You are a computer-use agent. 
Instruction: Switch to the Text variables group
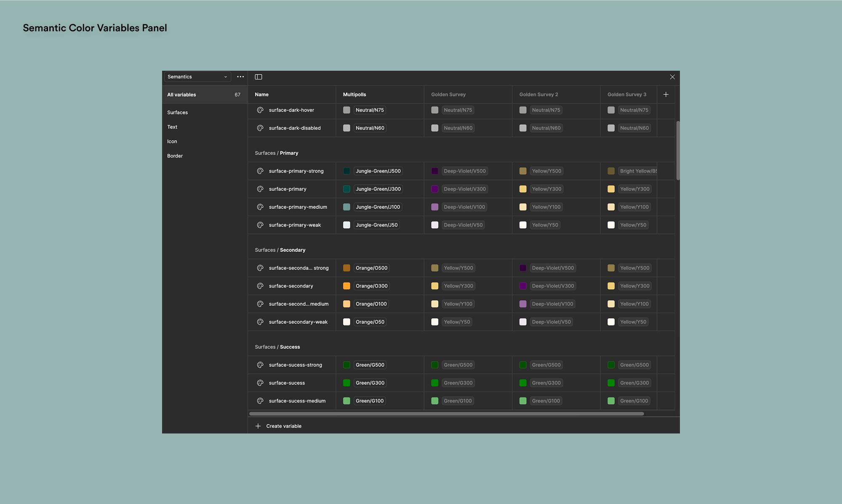(172, 127)
